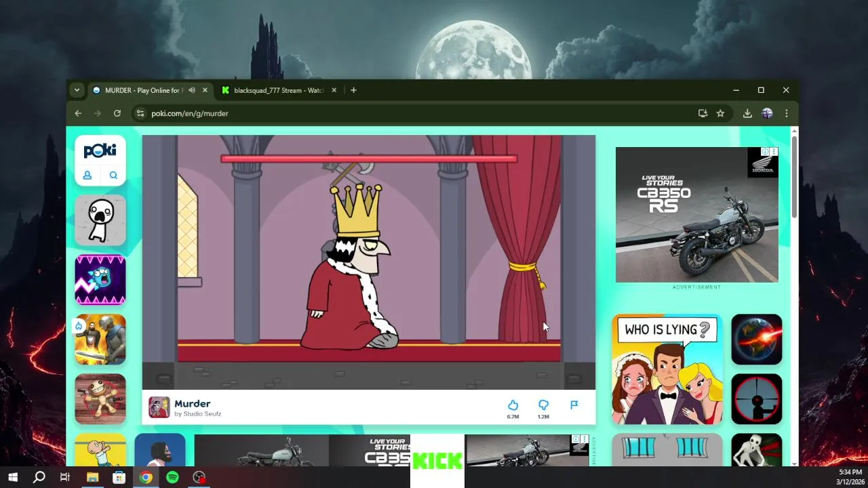Open the blue cube neon zigzag game thumbnail
Image resolution: width=868 pixels, height=488 pixels.
(100, 280)
